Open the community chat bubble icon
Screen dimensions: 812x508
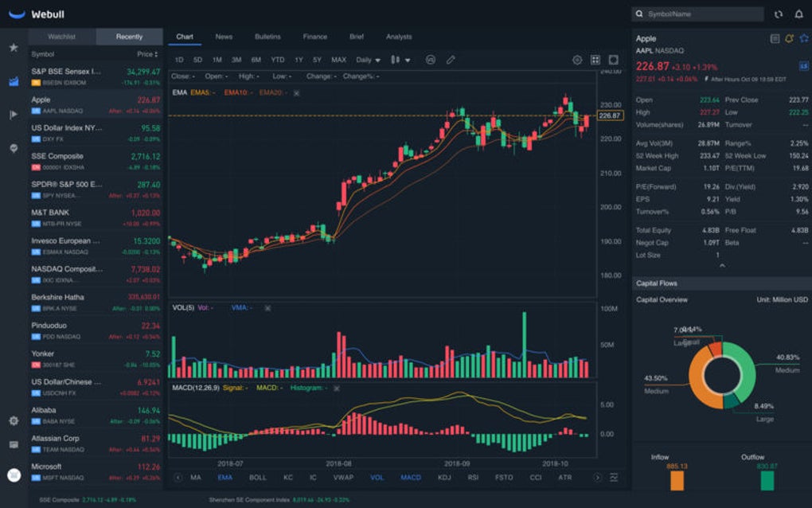(x=14, y=148)
